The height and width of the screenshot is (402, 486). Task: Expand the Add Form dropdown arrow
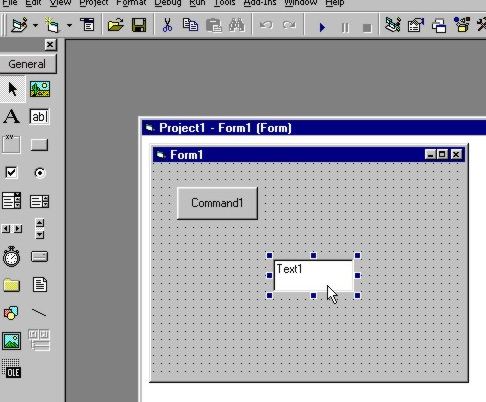click(69, 25)
